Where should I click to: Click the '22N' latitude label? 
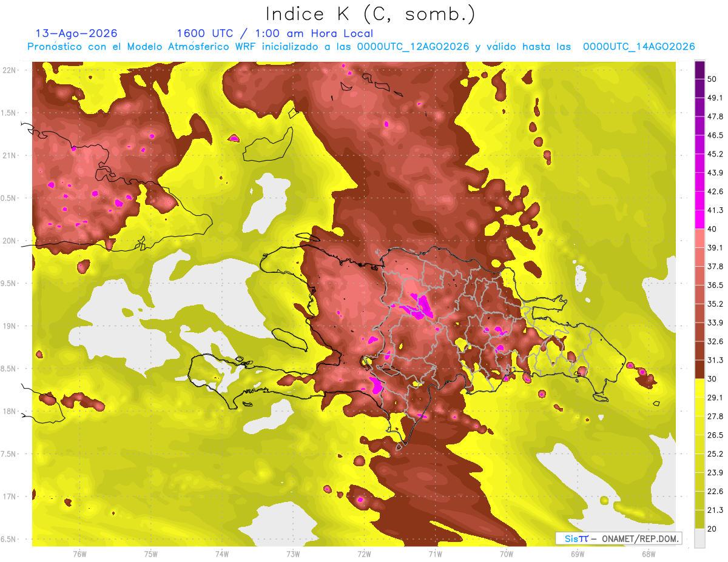tap(10, 70)
